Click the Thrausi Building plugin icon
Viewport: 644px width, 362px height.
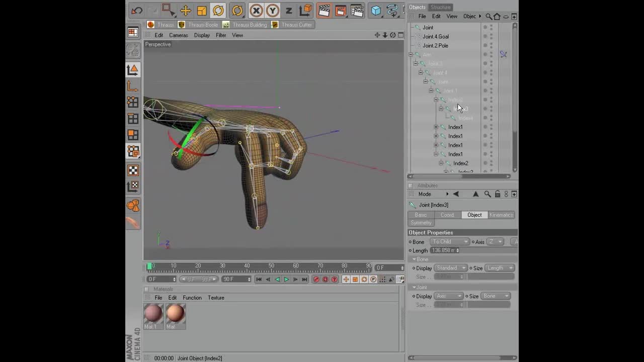pyautogui.click(x=226, y=25)
